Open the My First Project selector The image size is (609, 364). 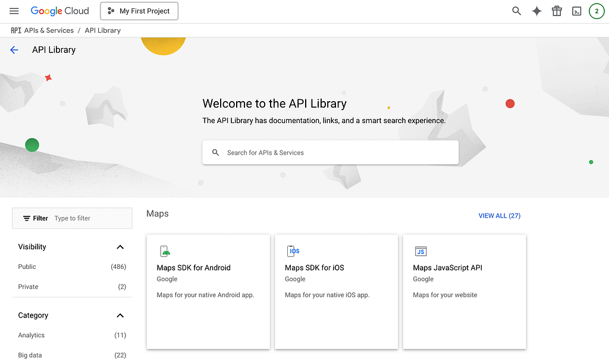point(139,11)
